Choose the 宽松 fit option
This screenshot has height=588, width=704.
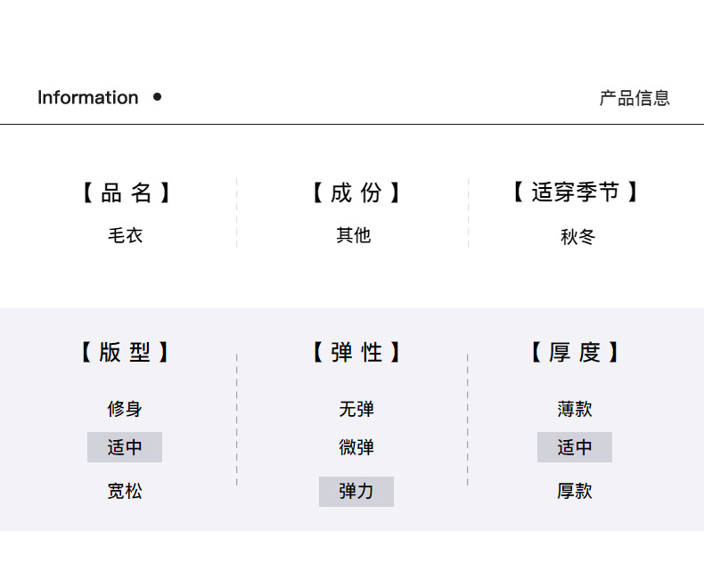point(125,491)
